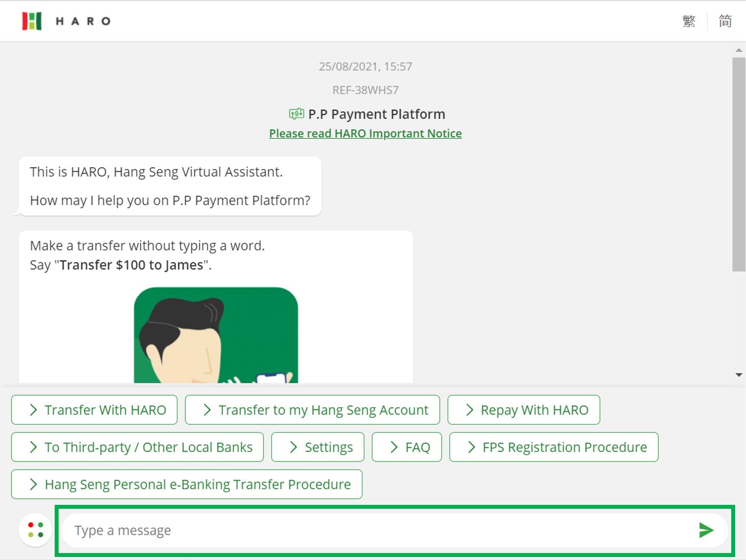Click the 'Transfer $100 to James' text
Viewport: 746px width, 560px height.
click(131, 265)
